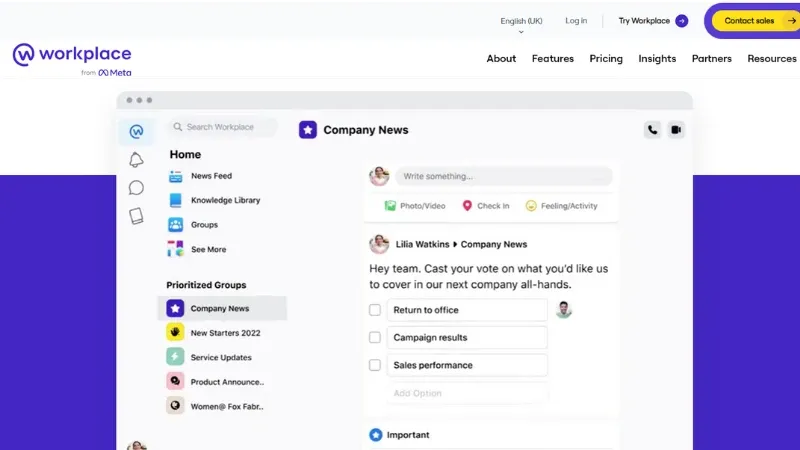Click the Search Workplace field

point(223,127)
